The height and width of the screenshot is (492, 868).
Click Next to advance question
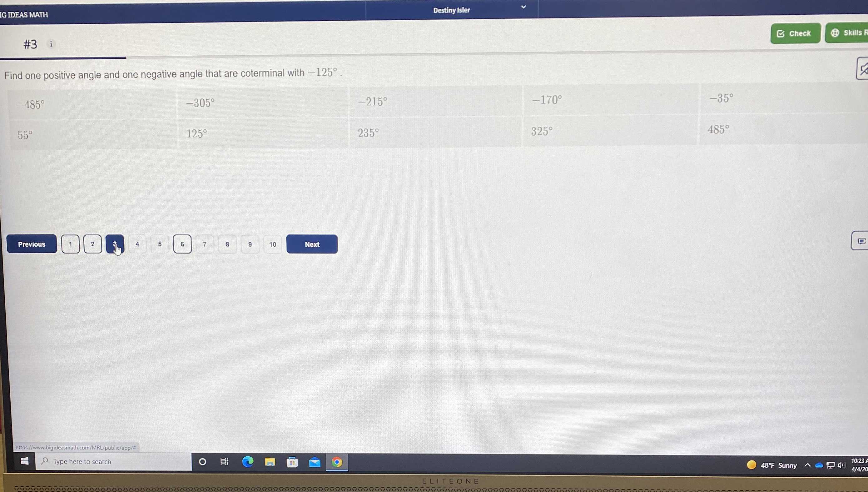point(312,244)
